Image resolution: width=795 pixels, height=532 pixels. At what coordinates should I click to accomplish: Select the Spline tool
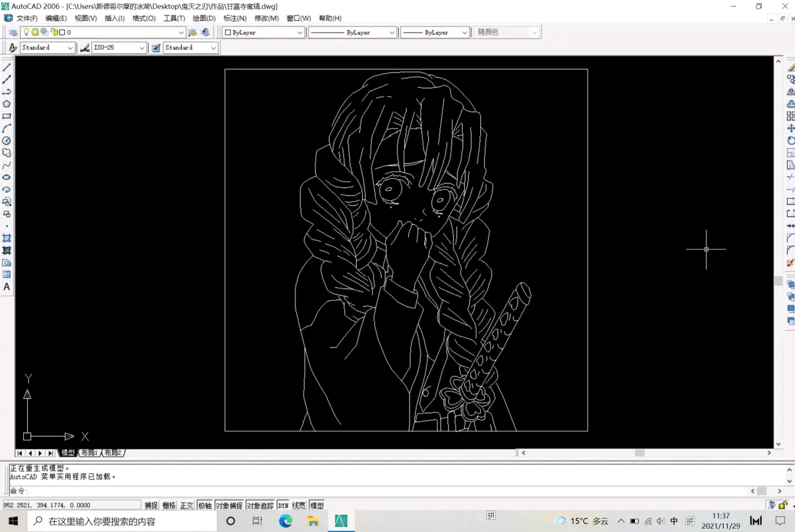coord(7,165)
